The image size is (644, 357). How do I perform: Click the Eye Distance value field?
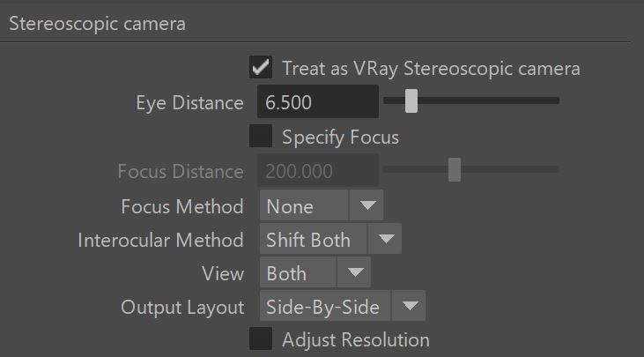coord(318,102)
